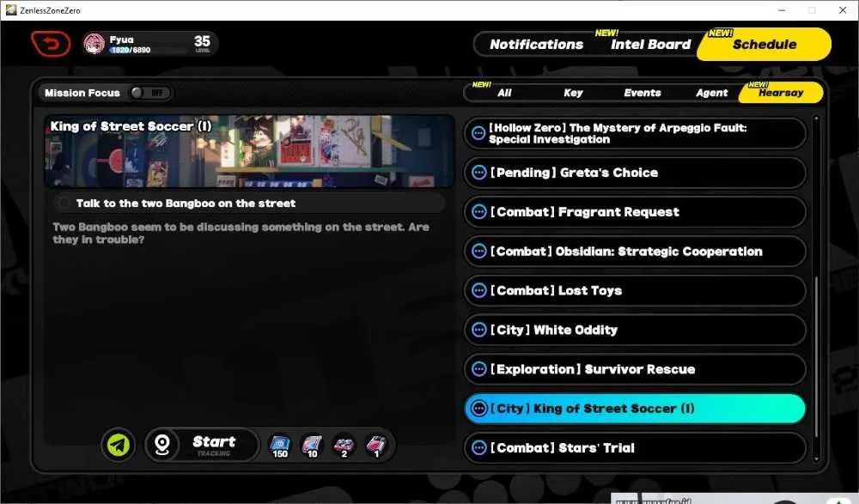Select the Combat Stars' Trial mission

pos(635,448)
